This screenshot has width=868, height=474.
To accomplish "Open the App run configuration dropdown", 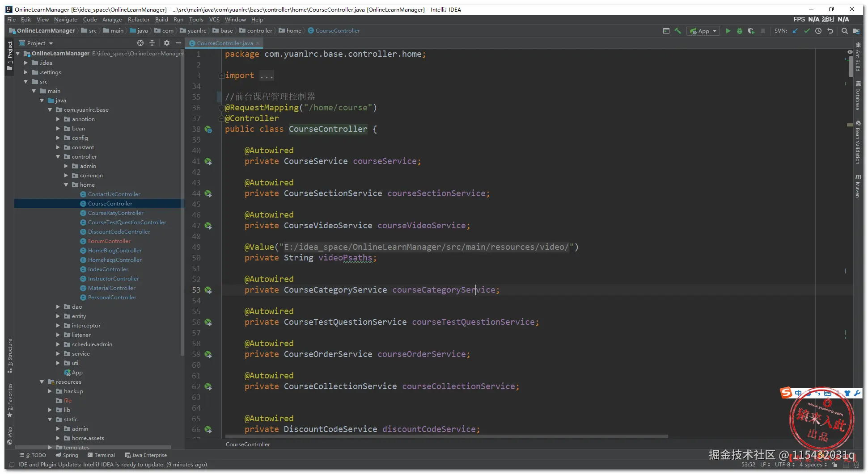I will pyautogui.click(x=704, y=31).
